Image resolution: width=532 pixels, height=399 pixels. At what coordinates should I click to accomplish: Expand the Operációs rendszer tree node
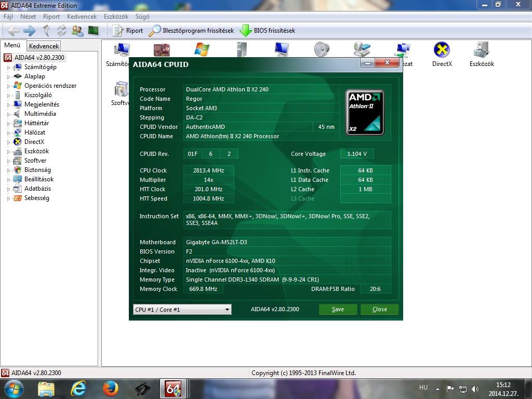[x=8, y=86]
